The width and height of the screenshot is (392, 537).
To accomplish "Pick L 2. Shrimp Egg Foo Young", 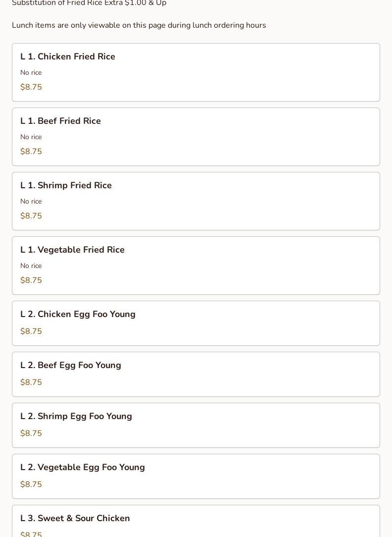I will [76, 417].
